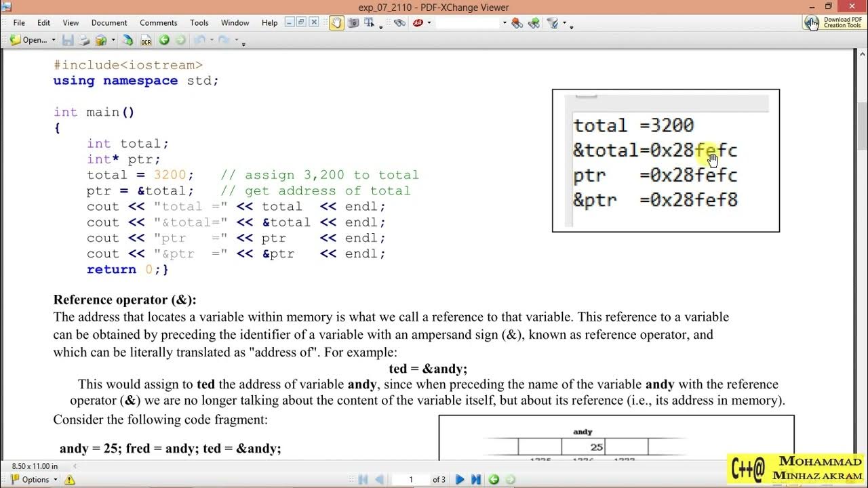The image size is (868, 488).
Task: Open the Find binoculars tool
Action: click(399, 22)
